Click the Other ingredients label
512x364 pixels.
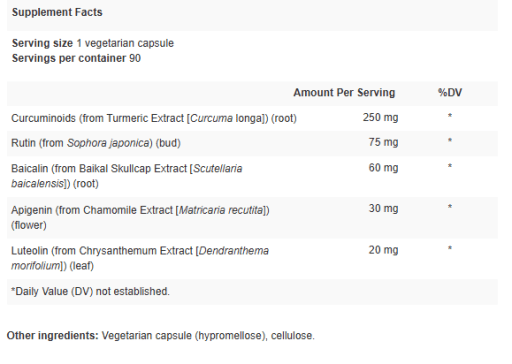[x=53, y=335]
